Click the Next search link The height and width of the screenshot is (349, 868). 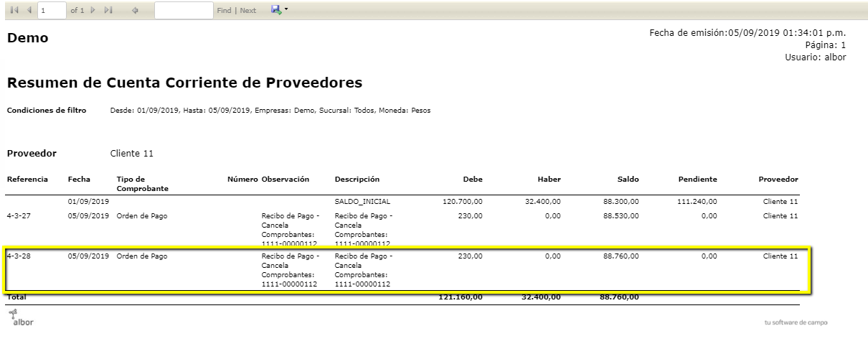(248, 11)
